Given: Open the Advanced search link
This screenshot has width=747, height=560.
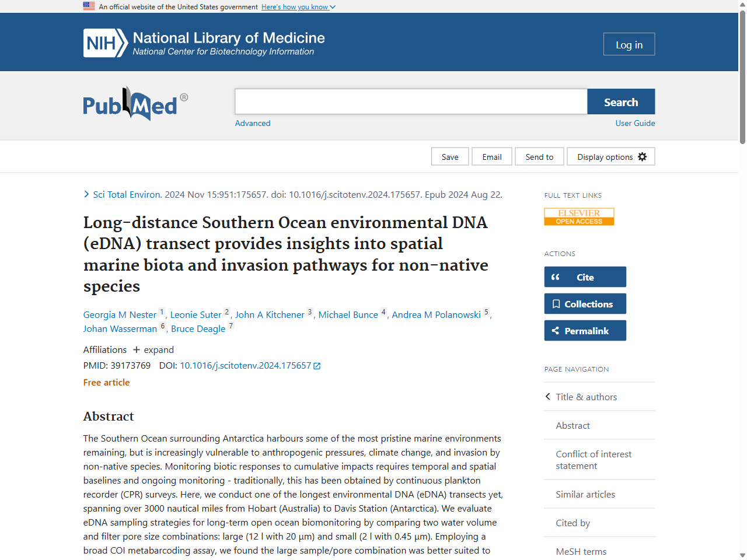Looking at the screenshot, I should [253, 123].
